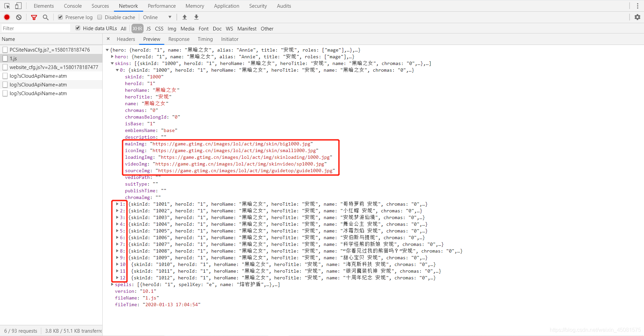Open network settings gear icon
This screenshot has height=336, width=644.
coord(637,17)
